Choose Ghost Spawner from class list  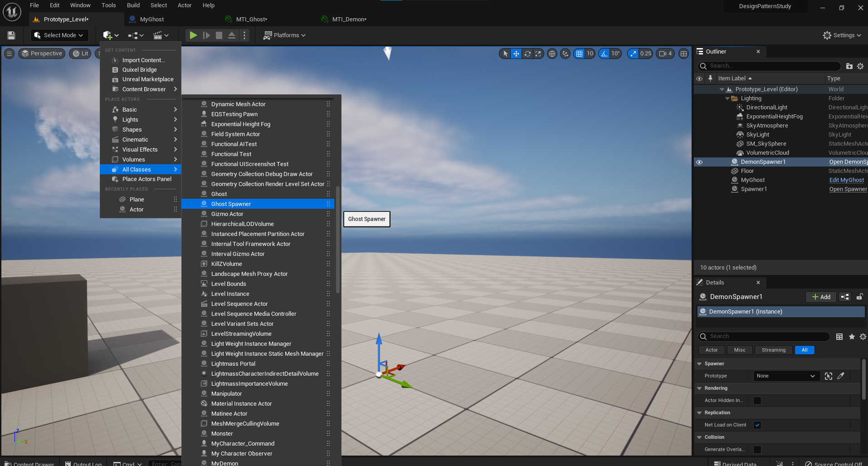click(258, 204)
